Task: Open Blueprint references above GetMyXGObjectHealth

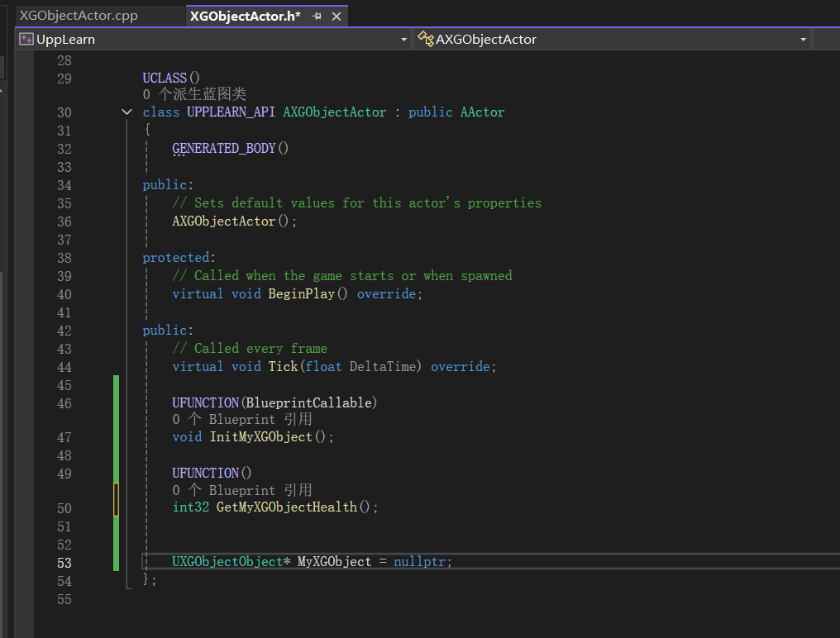Action: pos(242,490)
